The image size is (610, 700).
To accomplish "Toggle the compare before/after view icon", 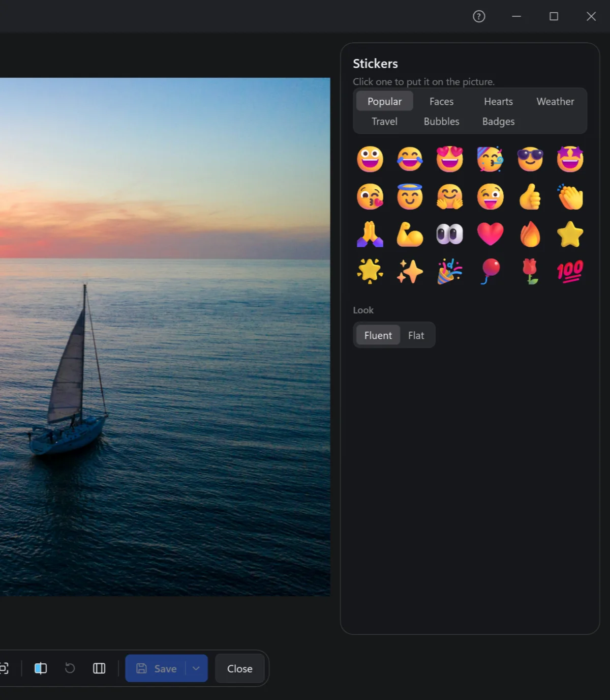I will pos(41,668).
